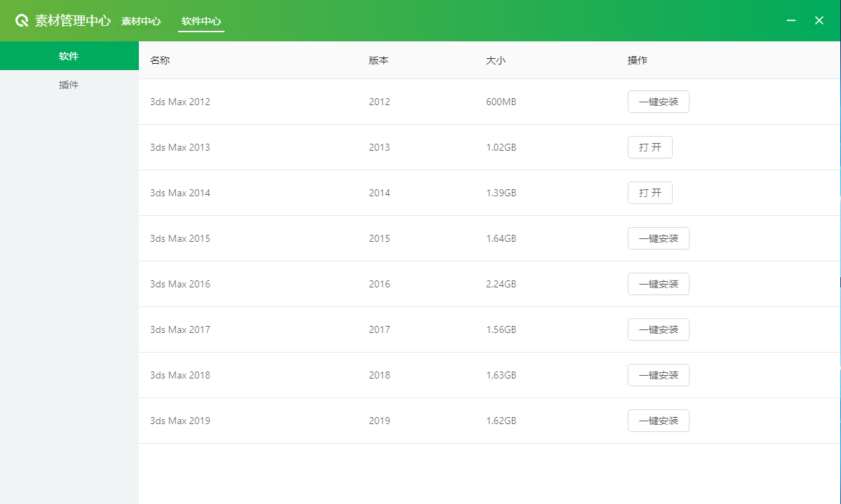
Task: Select the 软件中心 tab
Action: [201, 21]
